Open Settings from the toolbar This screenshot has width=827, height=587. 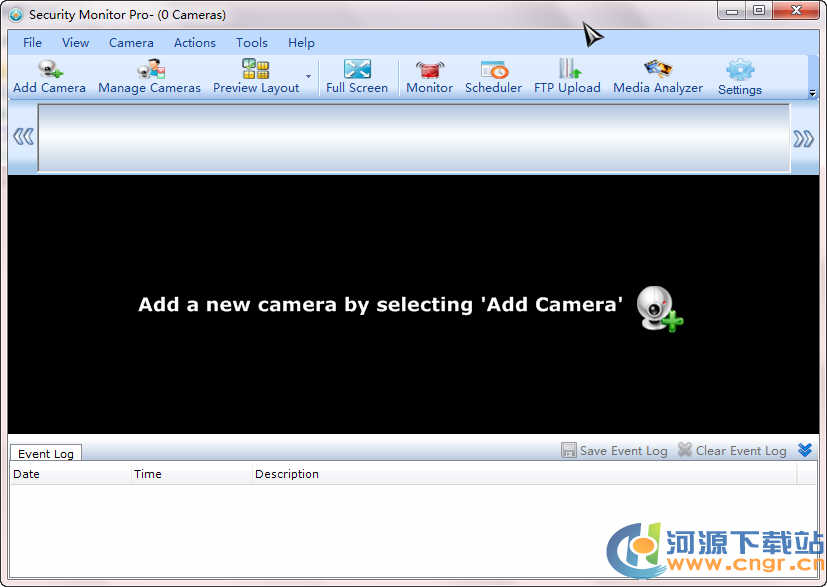pyautogui.click(x=740, y=78)
